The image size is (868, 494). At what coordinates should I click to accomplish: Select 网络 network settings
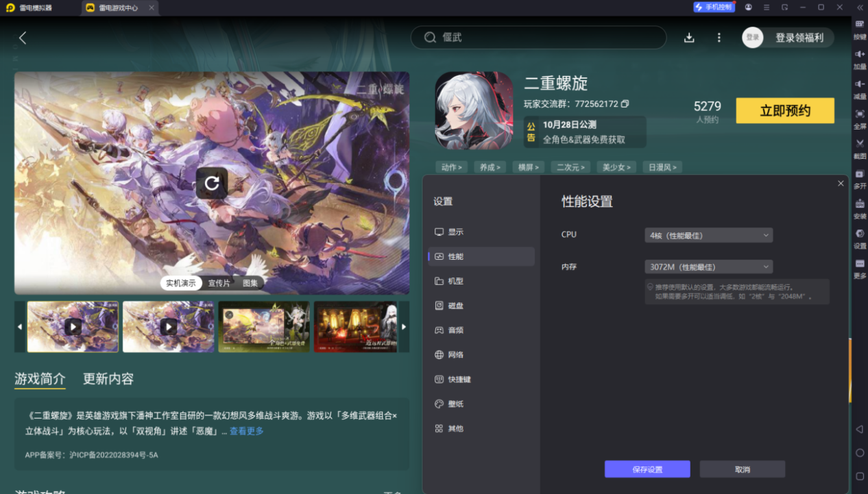pyautogui.click(x=481, y=355)
